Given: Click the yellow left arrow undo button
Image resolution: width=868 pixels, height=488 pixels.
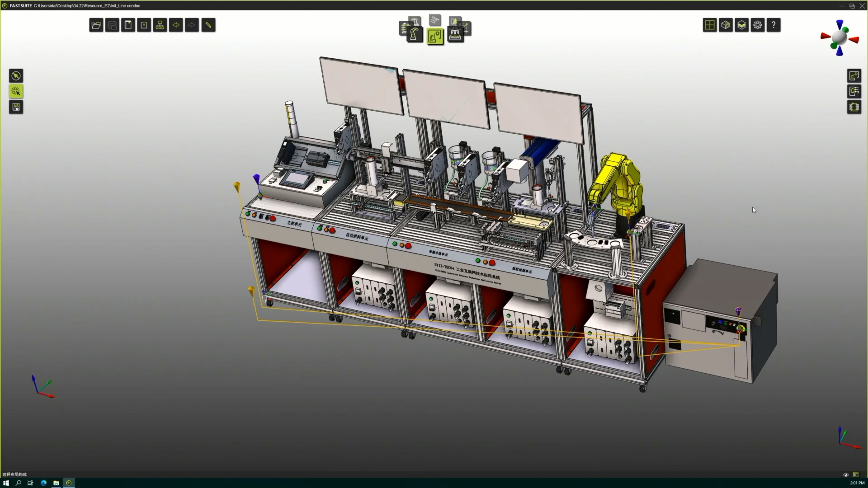Looking at the screenshot, I should coord(176,25).
